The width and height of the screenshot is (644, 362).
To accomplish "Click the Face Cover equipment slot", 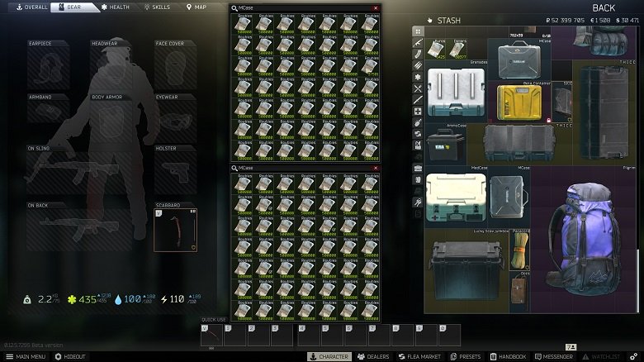I will (175, 66).
